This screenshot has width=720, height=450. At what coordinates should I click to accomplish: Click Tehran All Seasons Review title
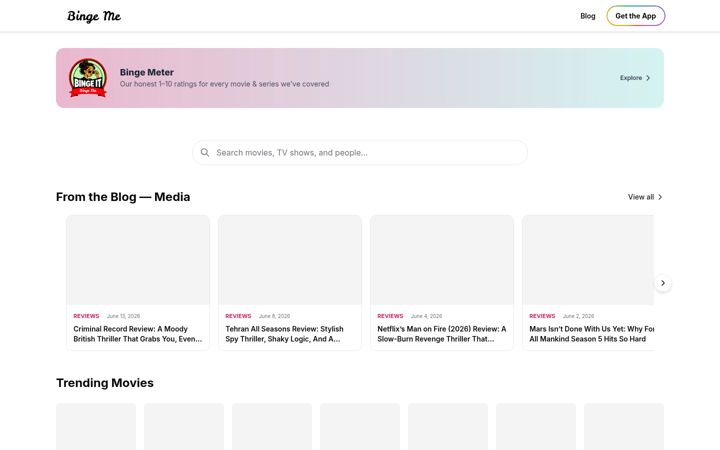click(x=284, y=334)
